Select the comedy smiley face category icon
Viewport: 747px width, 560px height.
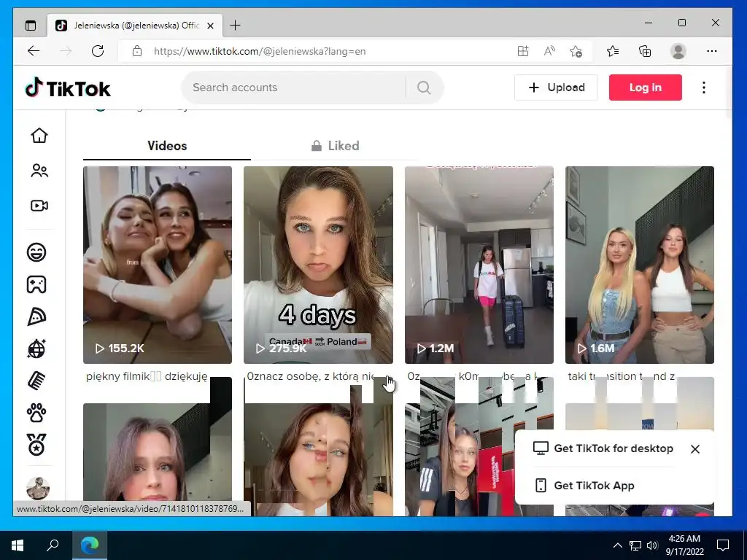point(36,252)
